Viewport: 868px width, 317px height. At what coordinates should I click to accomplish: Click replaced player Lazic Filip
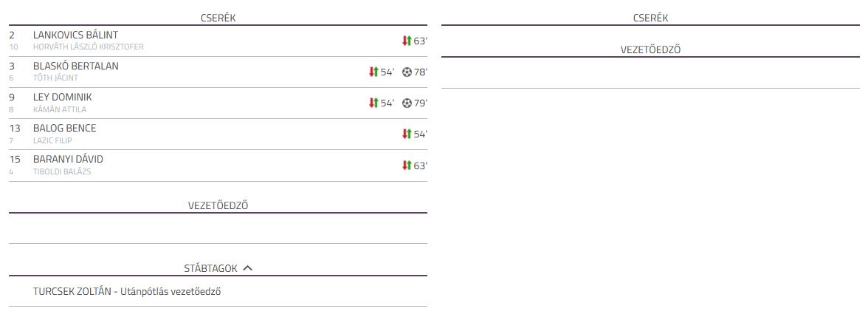coord(52,140)
